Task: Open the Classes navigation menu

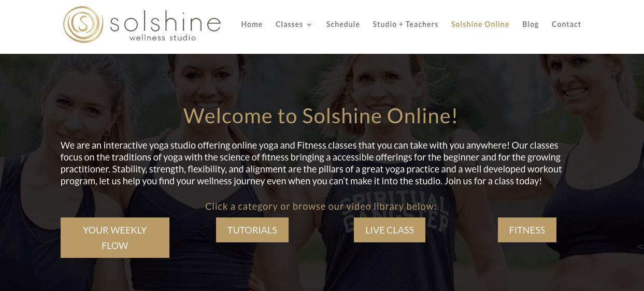Action: pyautogui.click(x=294, y=24)
